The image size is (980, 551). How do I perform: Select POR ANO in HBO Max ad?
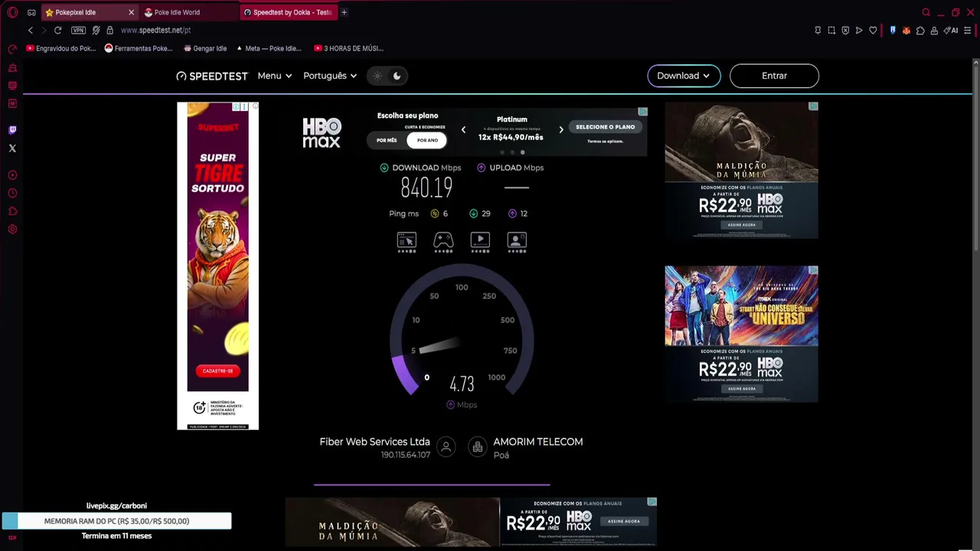tap(427, 140)
